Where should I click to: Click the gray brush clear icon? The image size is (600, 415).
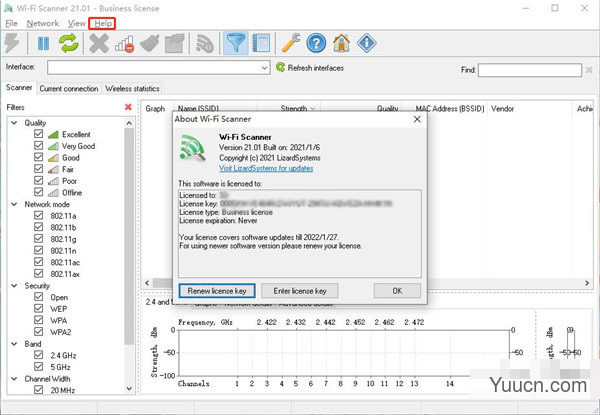coord(150,43)
